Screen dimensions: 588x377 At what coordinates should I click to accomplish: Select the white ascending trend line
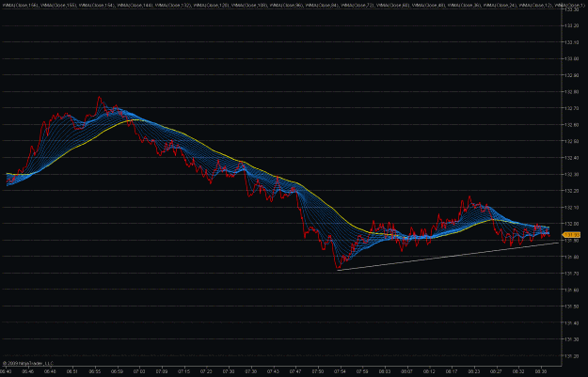448,257
